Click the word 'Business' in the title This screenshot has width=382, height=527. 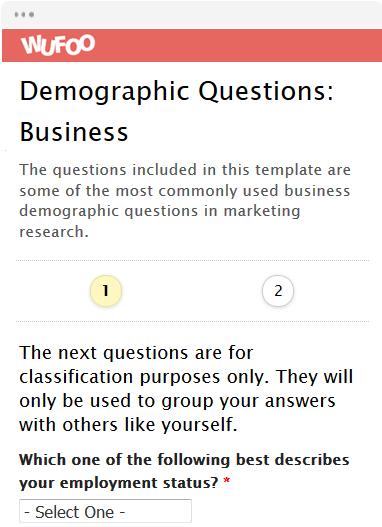(x=74, y=132)
